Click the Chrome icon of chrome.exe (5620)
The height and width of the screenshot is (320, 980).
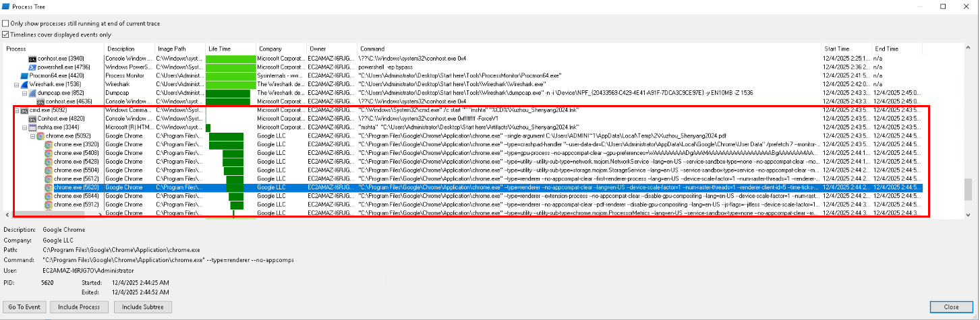click(49, 187)
